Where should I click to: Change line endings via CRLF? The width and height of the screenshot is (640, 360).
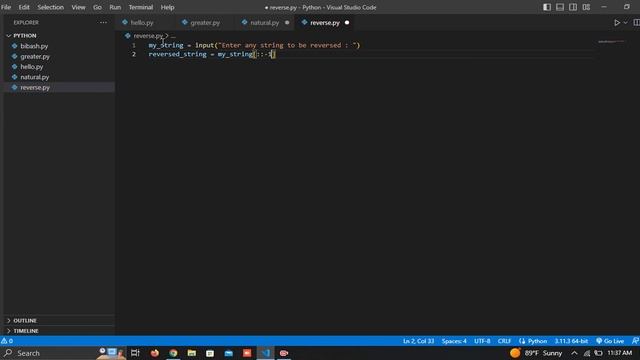(504, 341)
